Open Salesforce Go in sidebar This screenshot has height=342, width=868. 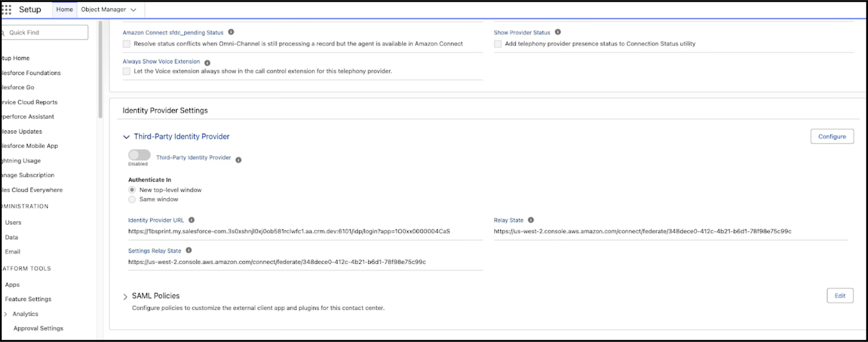17,87
